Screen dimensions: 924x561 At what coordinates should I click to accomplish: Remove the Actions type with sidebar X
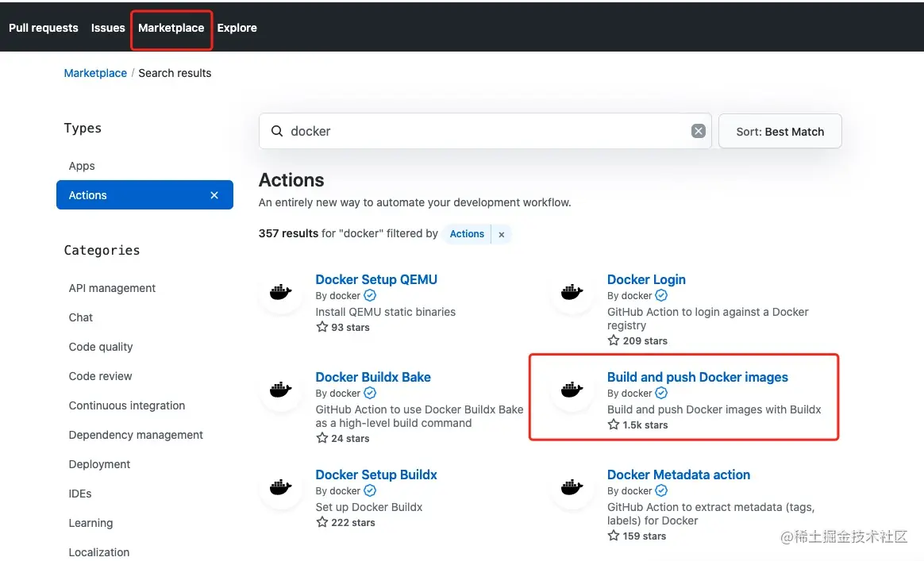pyautogui.click(x=214, y=195)
